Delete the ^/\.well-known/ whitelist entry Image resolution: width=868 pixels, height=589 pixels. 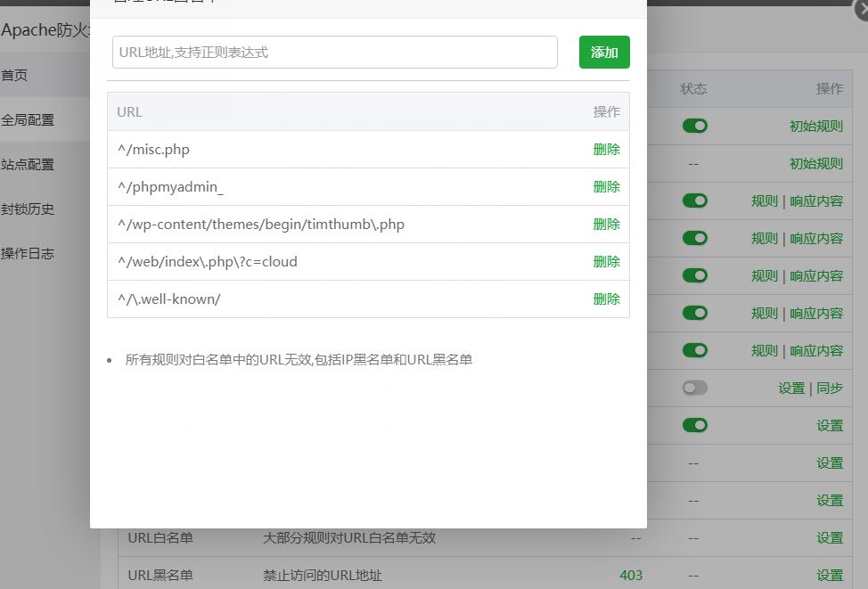coord(606,299)
